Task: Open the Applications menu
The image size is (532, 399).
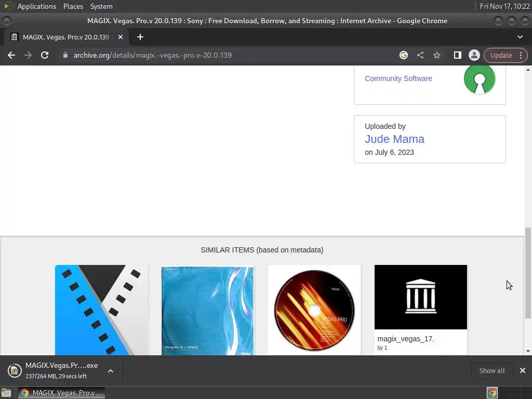Action: tap(37, 6)
